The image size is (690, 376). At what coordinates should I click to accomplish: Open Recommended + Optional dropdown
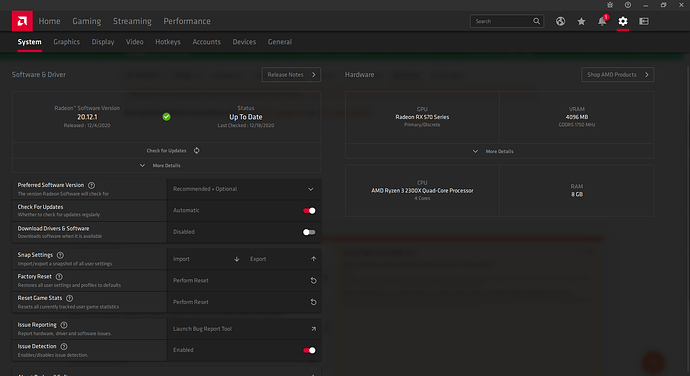244,189
